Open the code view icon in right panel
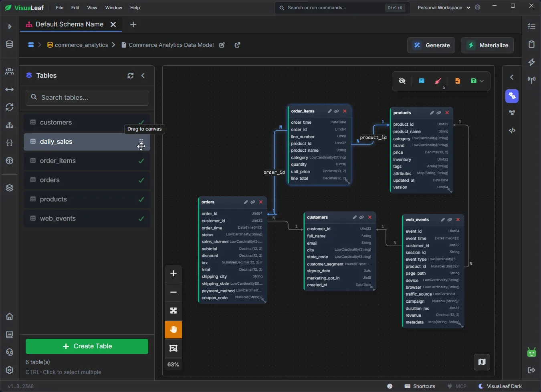Viewport: 541px width, 392px height. (x=512, y=130)
